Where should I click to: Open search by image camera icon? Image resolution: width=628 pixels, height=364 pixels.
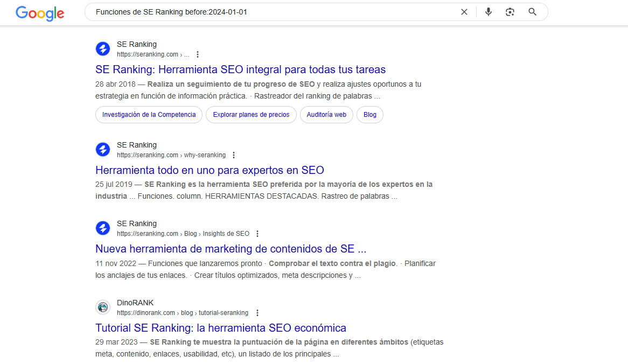[510, 12]
